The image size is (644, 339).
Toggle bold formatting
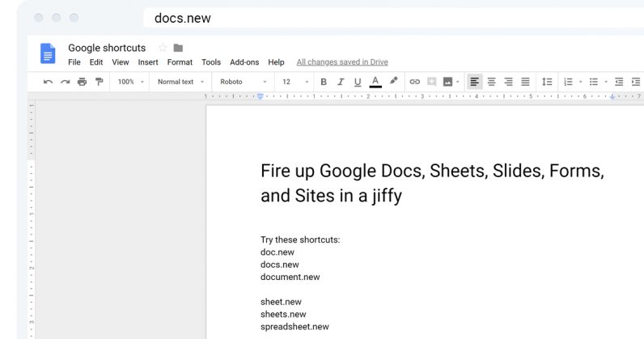(324, 82)
